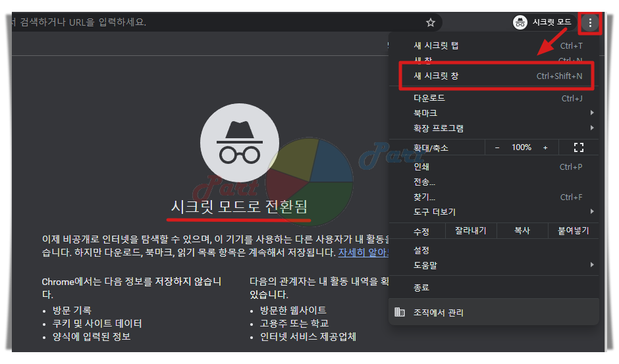
Task: Click 조직에서 관리 entry
Action: tap(493, 312)
